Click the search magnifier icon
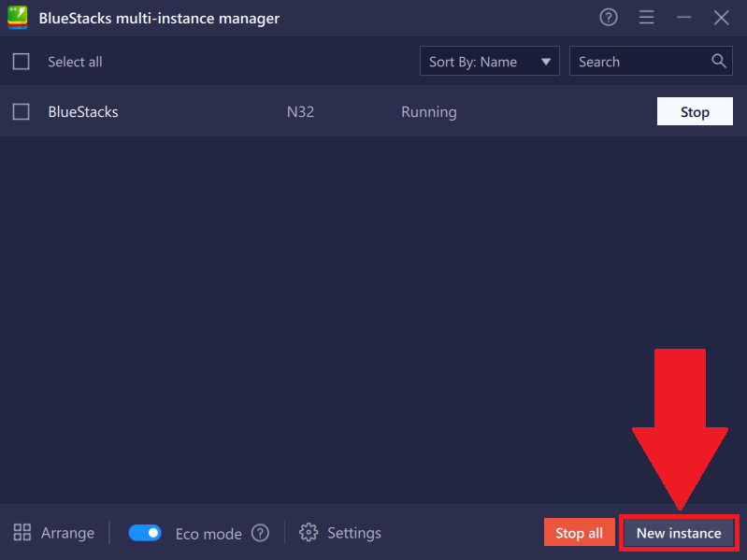747x560 pixels. (x=719, y=61)
